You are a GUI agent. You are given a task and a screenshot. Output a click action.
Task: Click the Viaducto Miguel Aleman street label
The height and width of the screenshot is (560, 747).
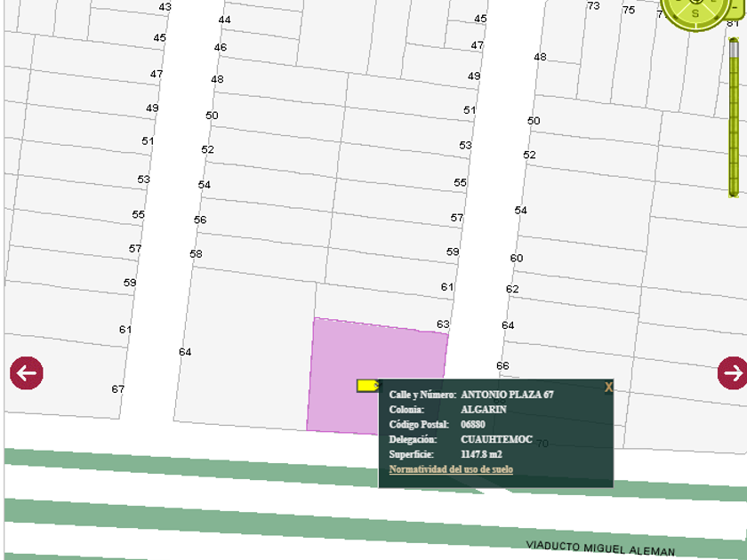(600, 548)
